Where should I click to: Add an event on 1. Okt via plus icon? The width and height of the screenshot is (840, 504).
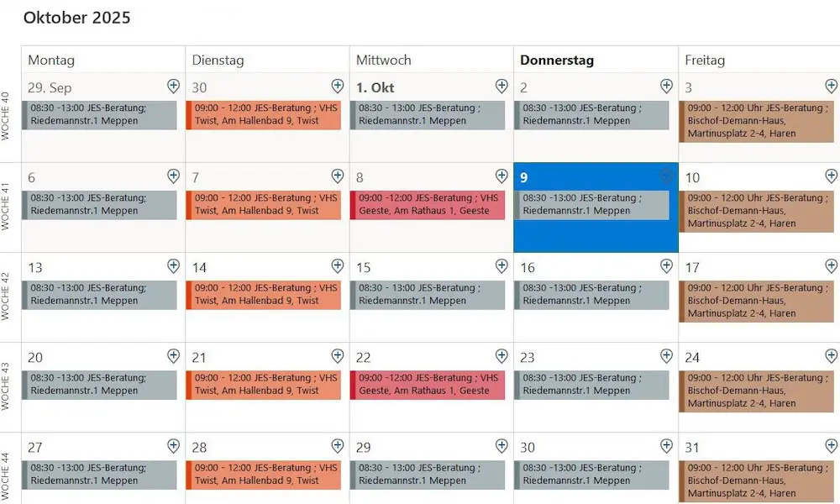point(501,86)
